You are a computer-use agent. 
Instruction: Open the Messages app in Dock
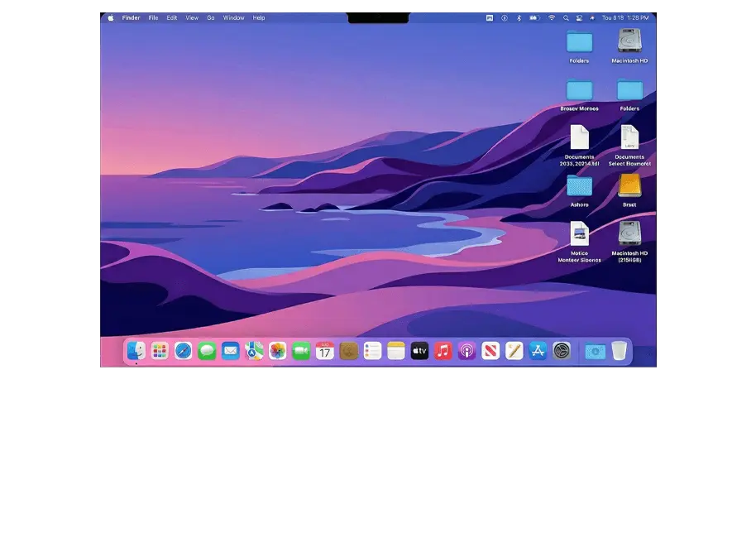point(207,351)
